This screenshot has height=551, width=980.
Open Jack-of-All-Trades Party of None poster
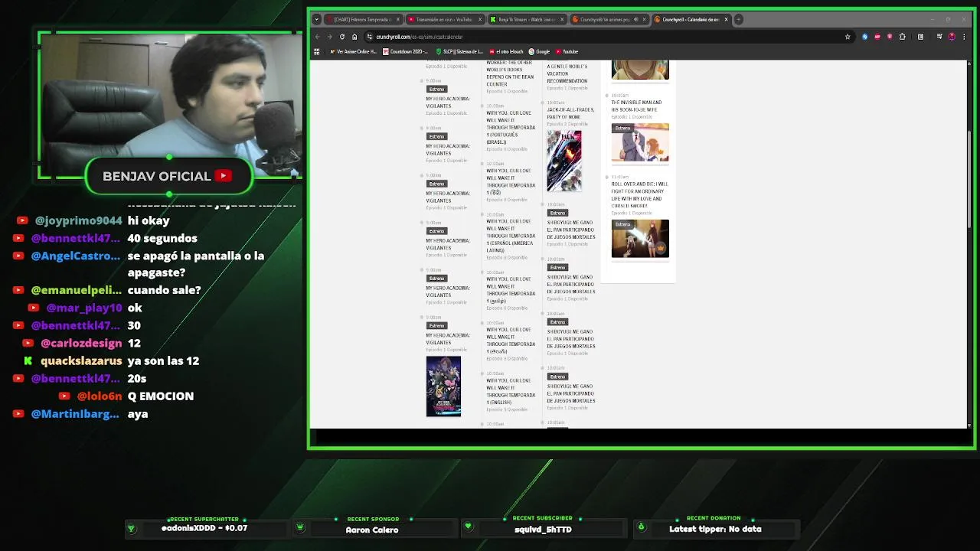coord(563,161)
